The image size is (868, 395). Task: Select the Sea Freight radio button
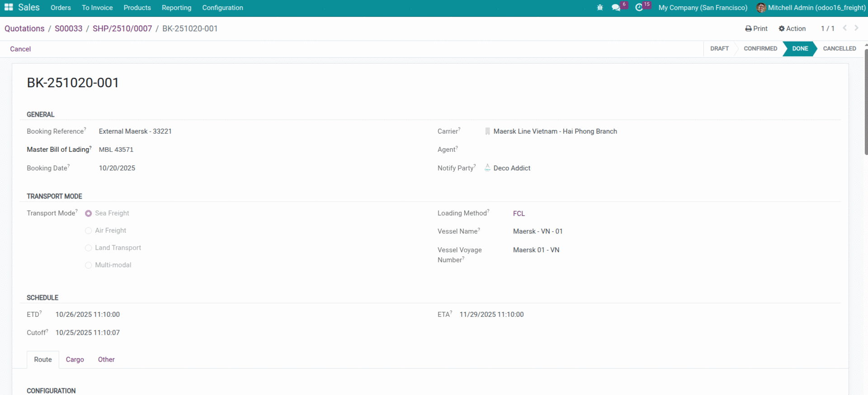(x=89, y=213)
